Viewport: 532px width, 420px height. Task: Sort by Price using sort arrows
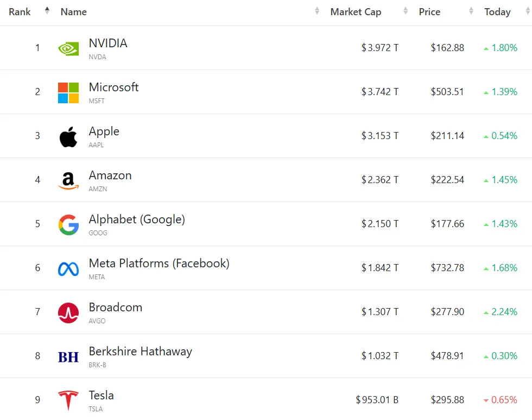[471, 11]
